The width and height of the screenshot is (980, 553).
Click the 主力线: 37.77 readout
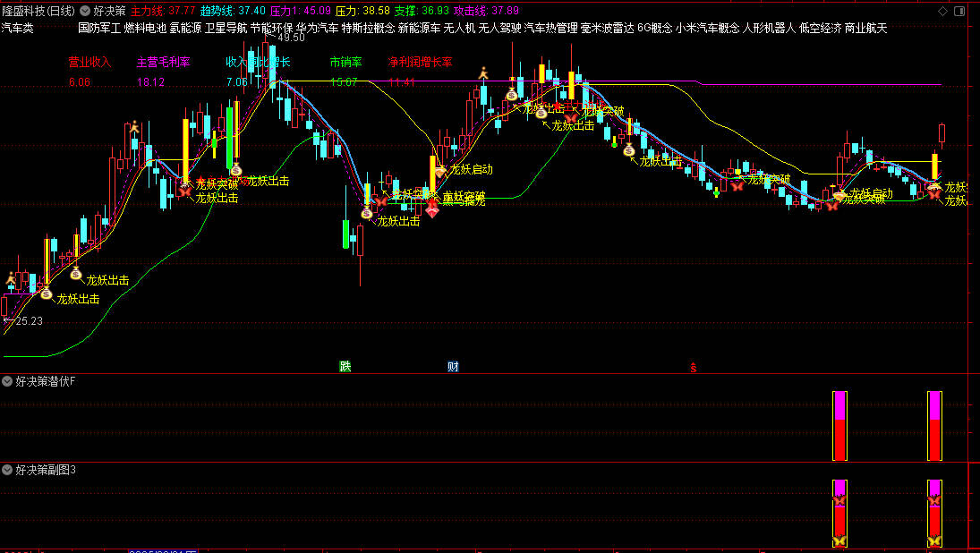[x=163, y=11]
